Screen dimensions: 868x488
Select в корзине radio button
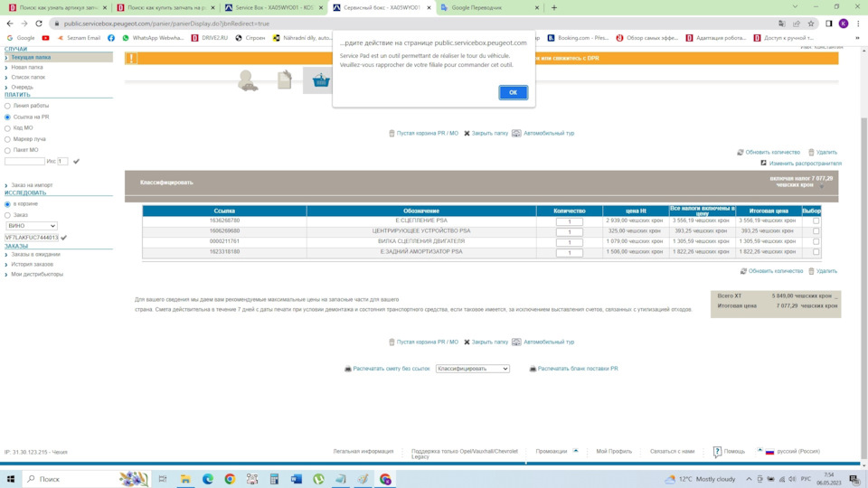(x=7, y=204)
